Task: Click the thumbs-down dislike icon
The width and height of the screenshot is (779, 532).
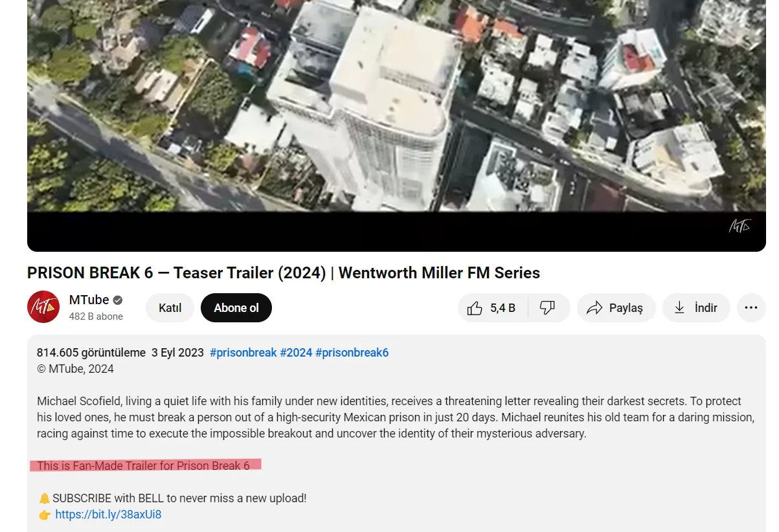Action: pos(547,308)
